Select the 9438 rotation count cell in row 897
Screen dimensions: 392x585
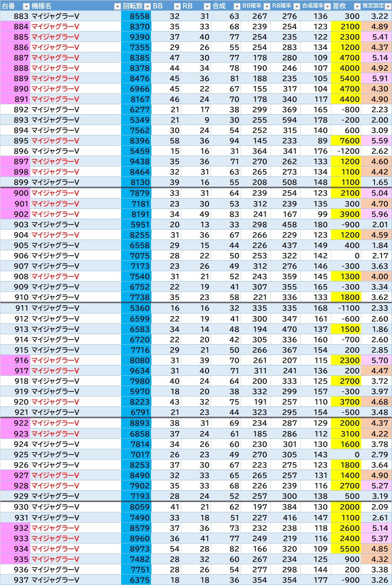(136, 162)
